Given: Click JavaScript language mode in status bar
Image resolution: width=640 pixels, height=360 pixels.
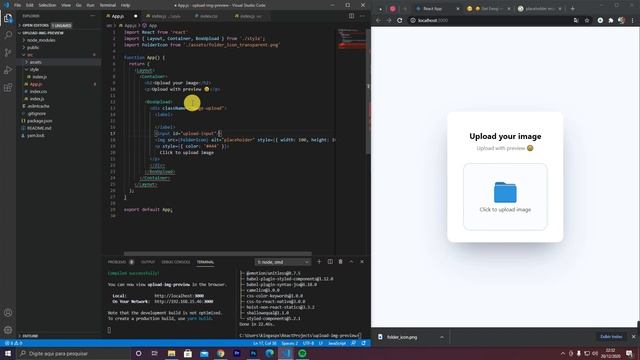Looking at the screenshot, I should pos(337,343).
